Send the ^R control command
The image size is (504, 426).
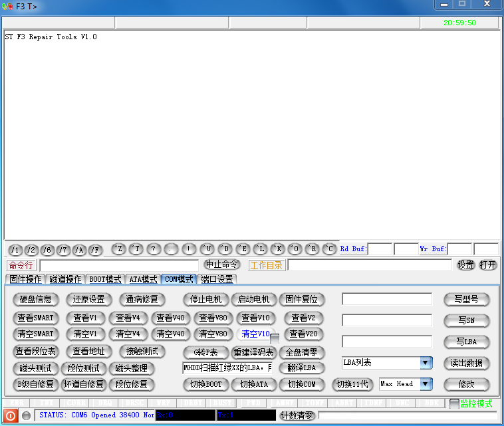tap(313, 249)
